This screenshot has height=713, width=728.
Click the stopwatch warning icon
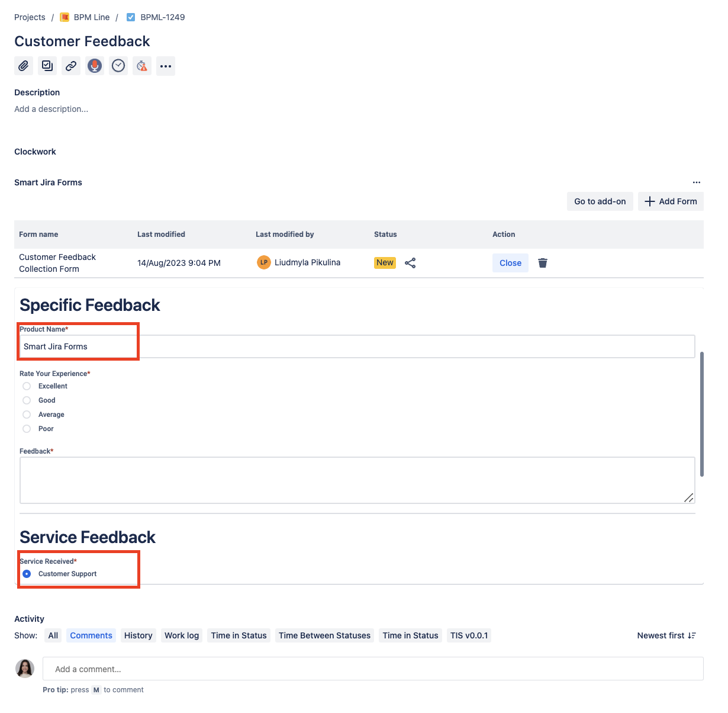(x=142, y=66)
